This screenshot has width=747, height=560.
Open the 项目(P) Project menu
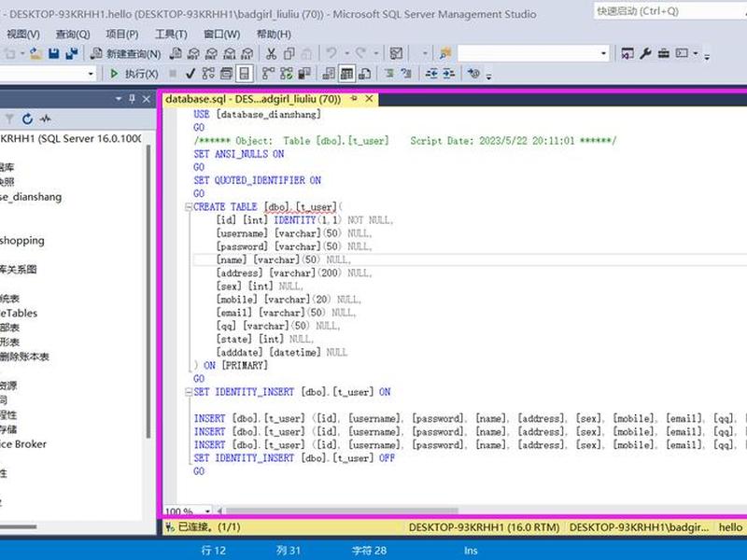pyautogui.click(x=122, y=35)
